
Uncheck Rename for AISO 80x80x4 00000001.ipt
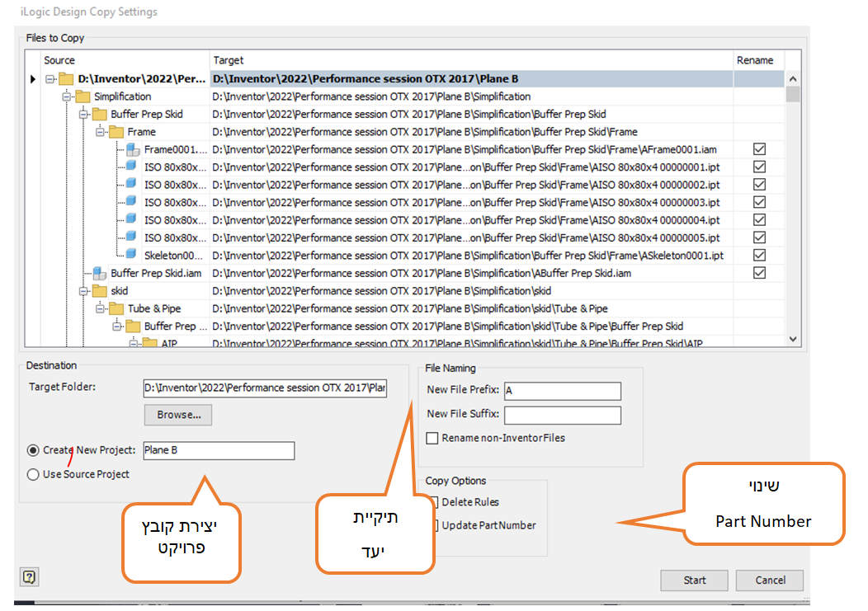coord(759,167)
